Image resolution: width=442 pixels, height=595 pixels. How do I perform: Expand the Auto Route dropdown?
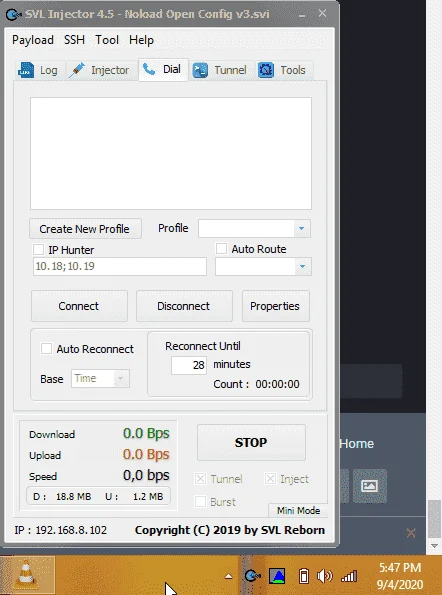point(302,266)
